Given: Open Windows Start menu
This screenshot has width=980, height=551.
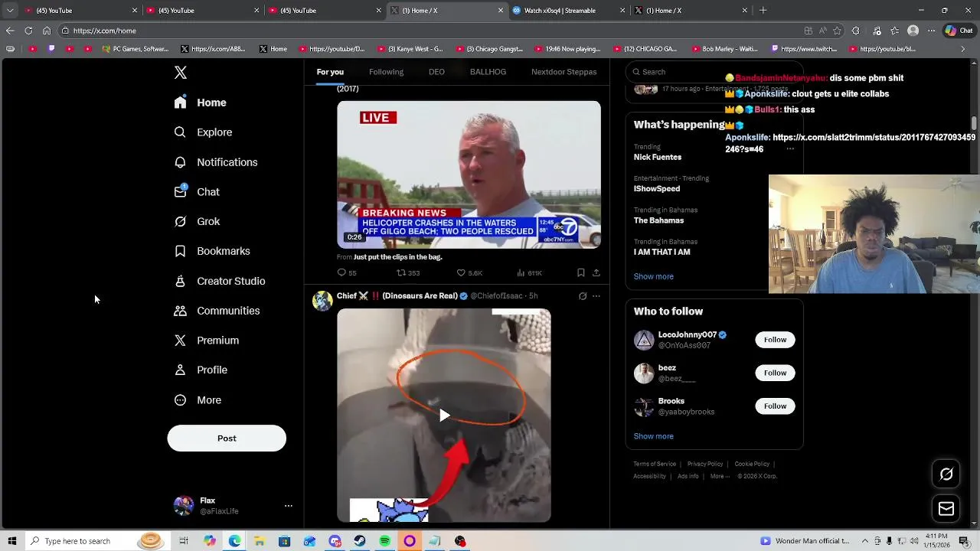Looking at the screenshot, I should (11, 541).
